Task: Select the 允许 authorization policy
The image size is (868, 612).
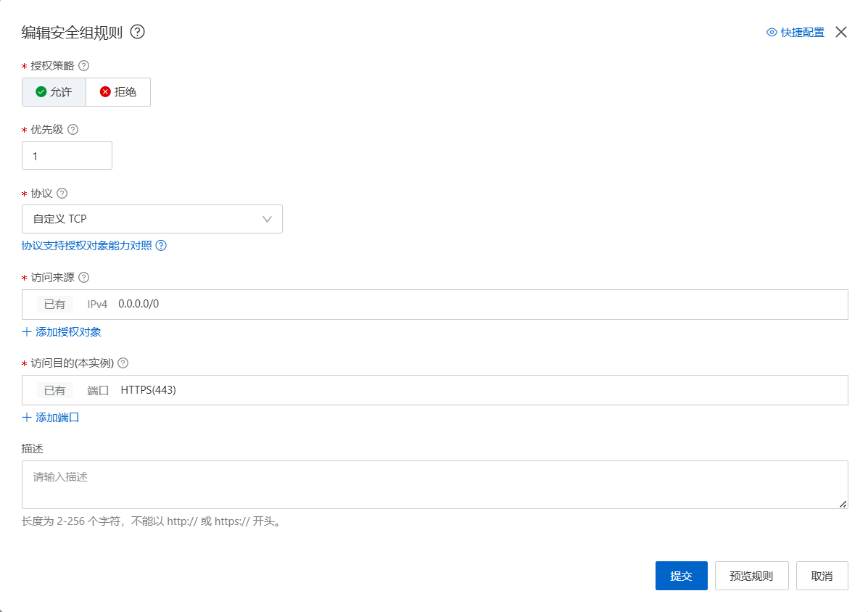Action: [x=54, y=92]
